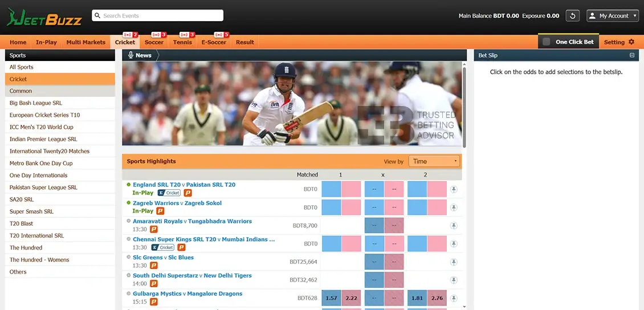
Task: Pin the Amaravati Royals match
Action: (x=454, y=226)
